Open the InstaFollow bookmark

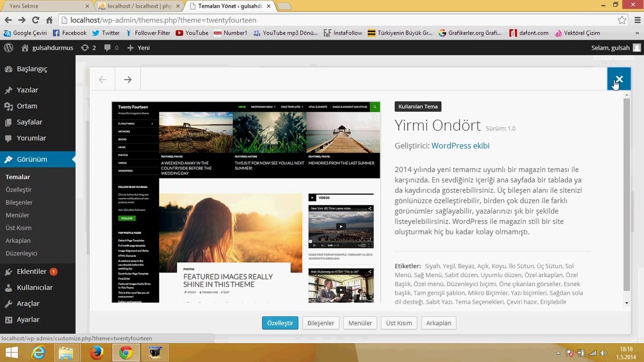tap(343, 33)
